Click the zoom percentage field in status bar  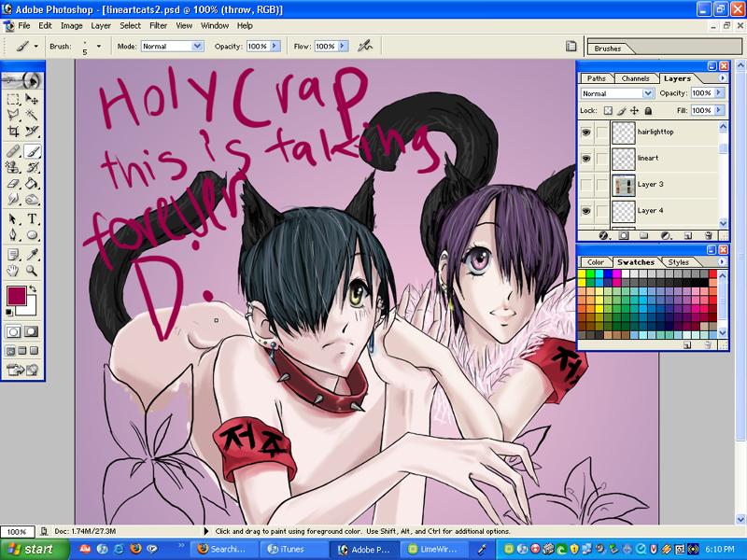pyautogui.click(x=17, y=531)
